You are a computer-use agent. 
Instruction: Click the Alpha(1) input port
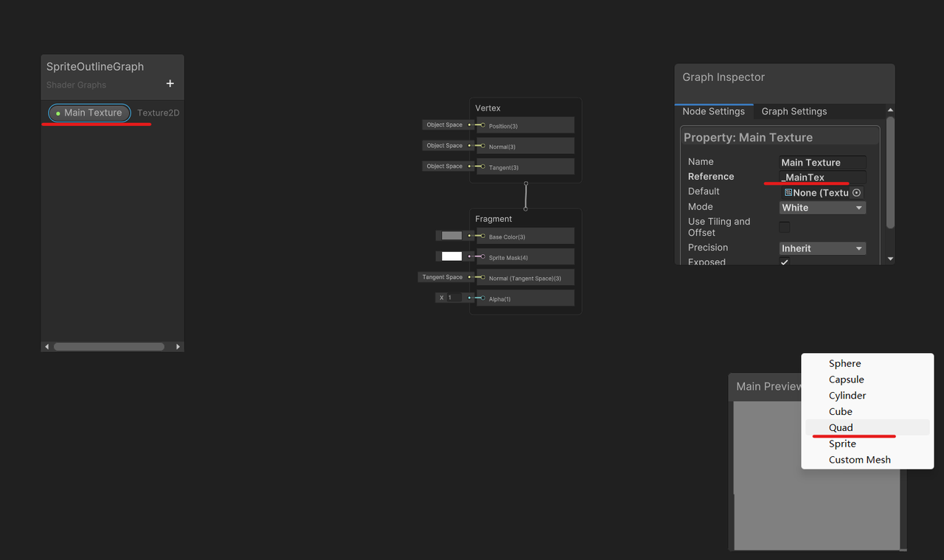coord(483,298)
